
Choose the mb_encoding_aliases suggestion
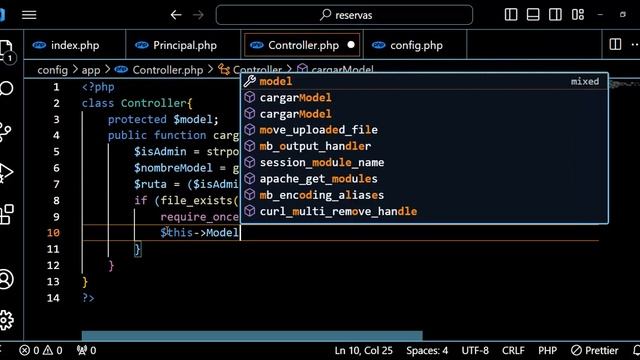[424, 195]
